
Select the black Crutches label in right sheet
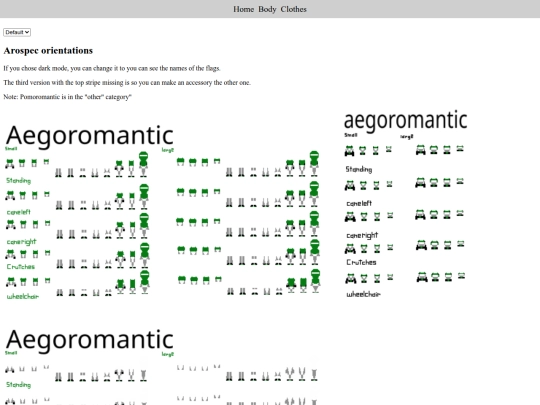pos(361,262)
